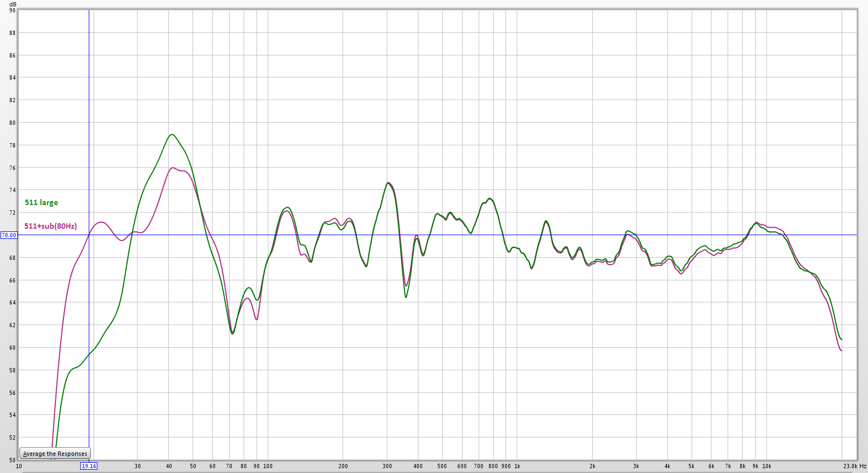This screenshot has width=868, height=473.
Task: Click the 60 label on the dB axis
Action: point(12,348)
